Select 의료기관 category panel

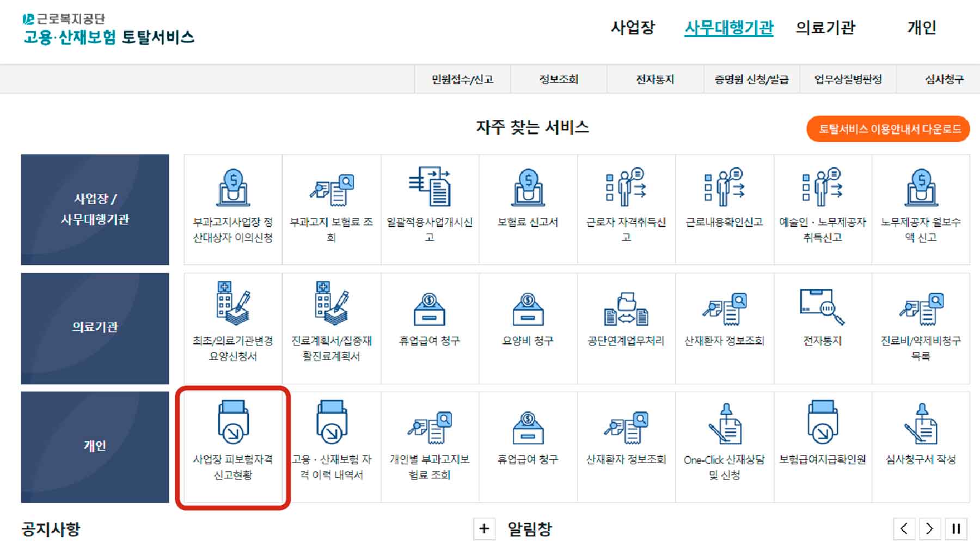pyautogui.click(x=95, y=329)
